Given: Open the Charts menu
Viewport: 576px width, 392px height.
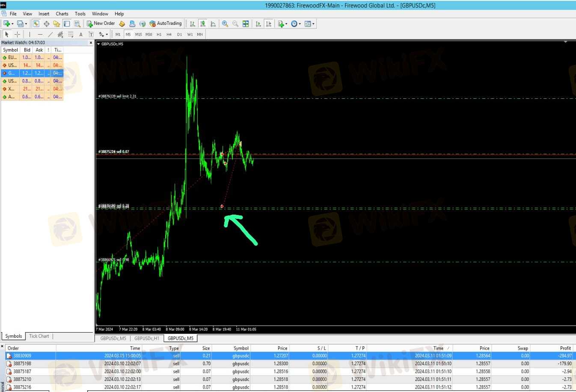Looking at the screenshot, I should coord(62,14).
